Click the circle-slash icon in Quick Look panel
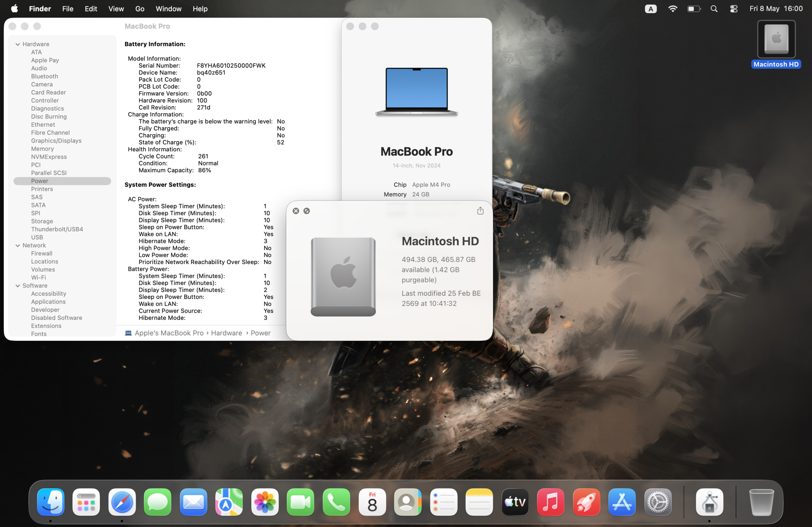 (306, 211)
